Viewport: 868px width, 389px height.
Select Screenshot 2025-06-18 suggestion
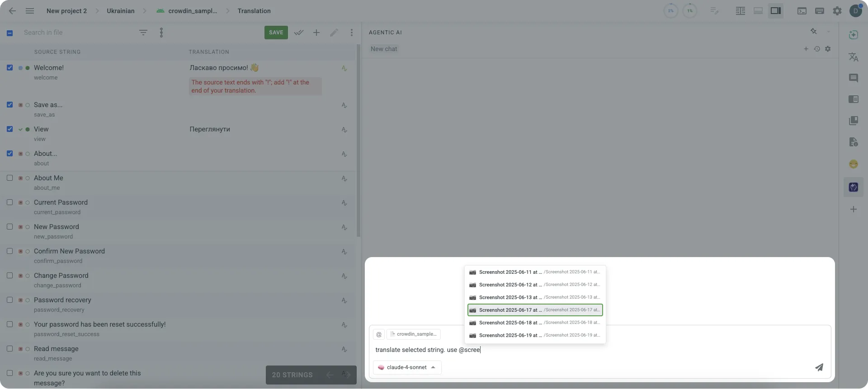535,323
